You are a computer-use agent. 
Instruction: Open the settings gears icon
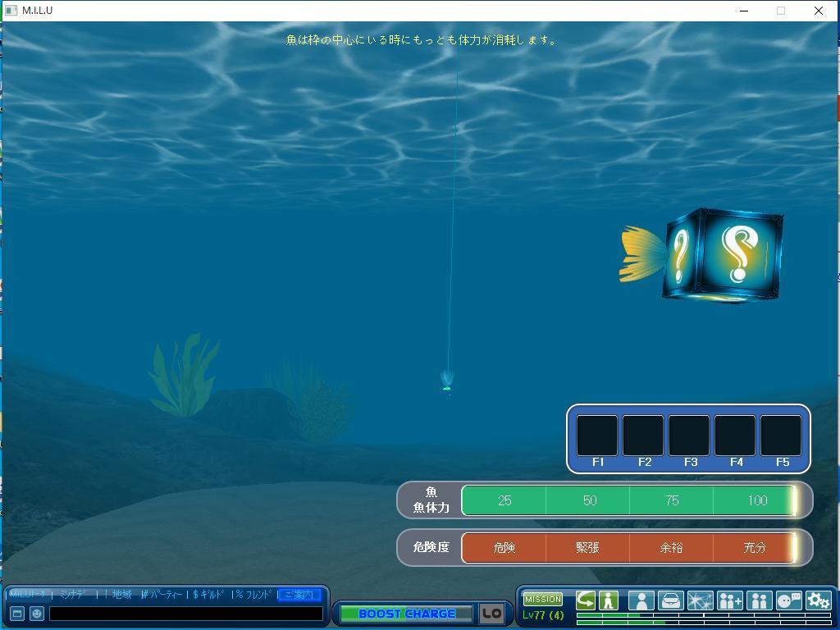pos(818,600)
